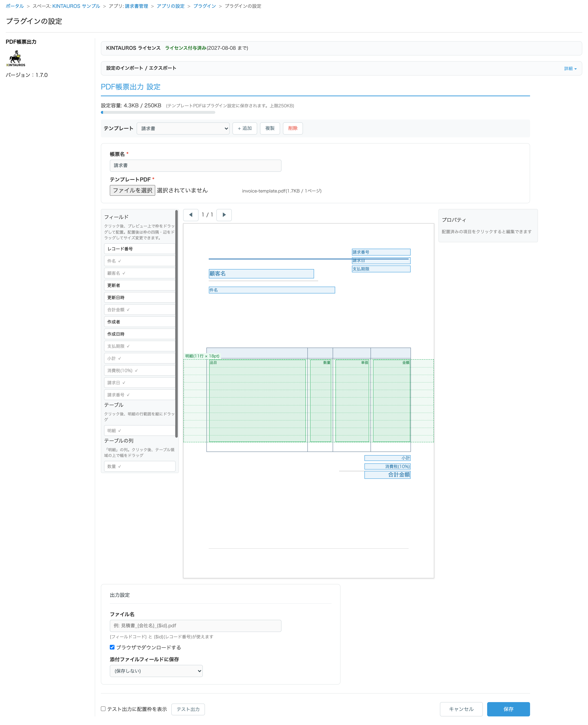Select 更新日時 field in list
The image size is (588, 725).
tap(139, 298)
